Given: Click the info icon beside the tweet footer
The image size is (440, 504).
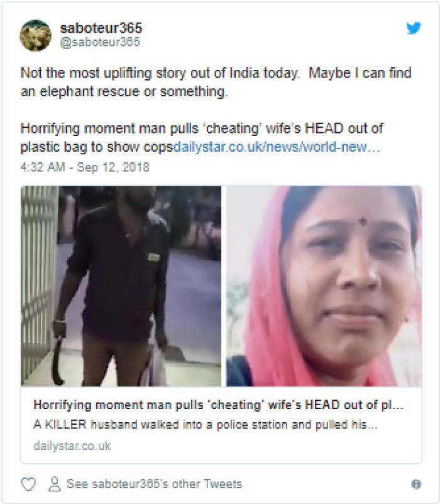Looking at the screenshot, I should [x=416, y=484].
